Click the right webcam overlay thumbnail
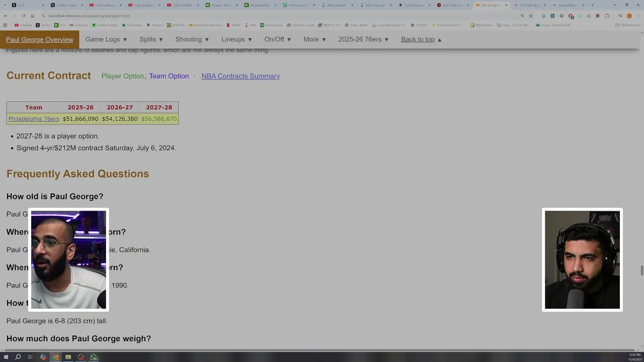This screenshot has height=362, width=644. 582,259
